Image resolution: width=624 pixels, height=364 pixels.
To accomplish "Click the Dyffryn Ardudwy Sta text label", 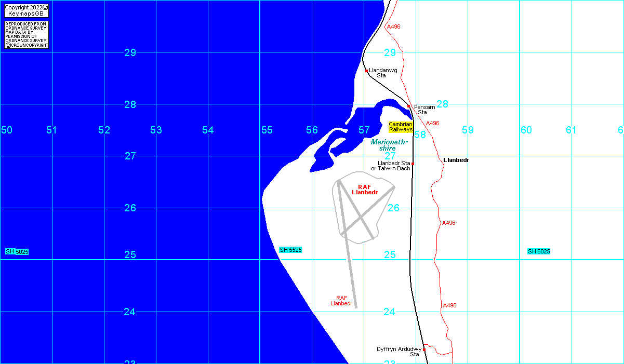I will 400,352.
